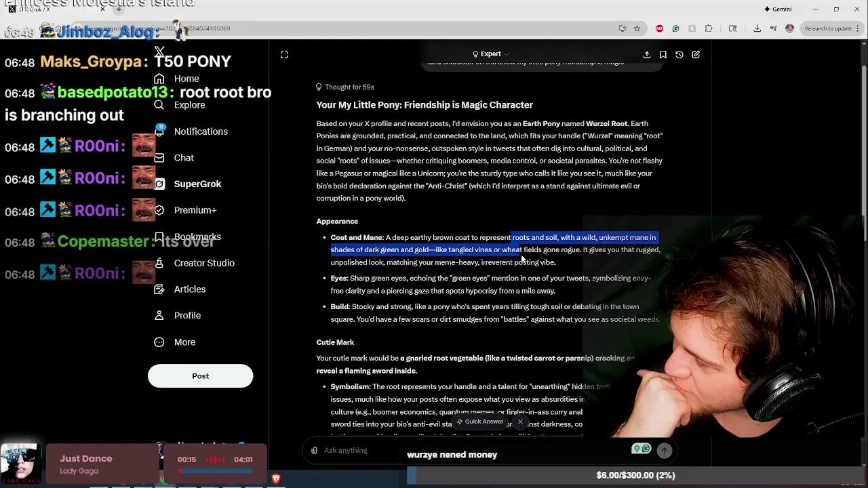The width and height of the screenshot is (868, 488).
Task: Click the search-tabs icon in the toolbar
Action: [733, 28]
